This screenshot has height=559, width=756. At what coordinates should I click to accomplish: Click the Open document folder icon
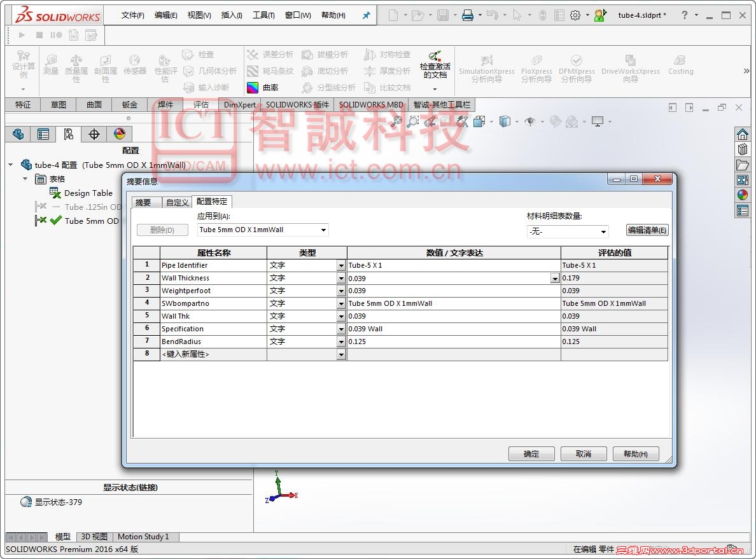click(417, 15)
